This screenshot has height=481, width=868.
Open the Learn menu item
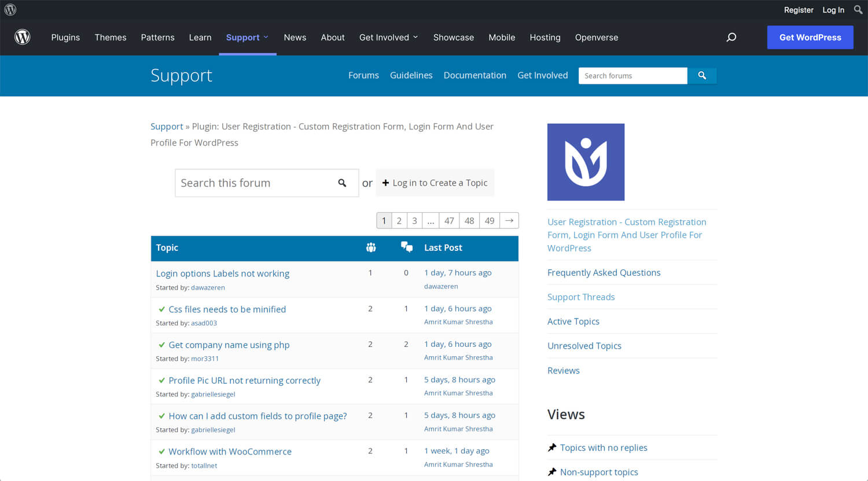pyautogui.click(x=200, y=37)
